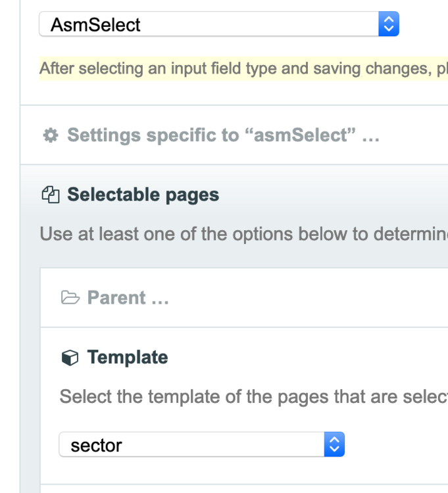The height and width of the screenshot is (493, 448).
Task: Click the "AsmSelect" text in top select
Action: 95,25
